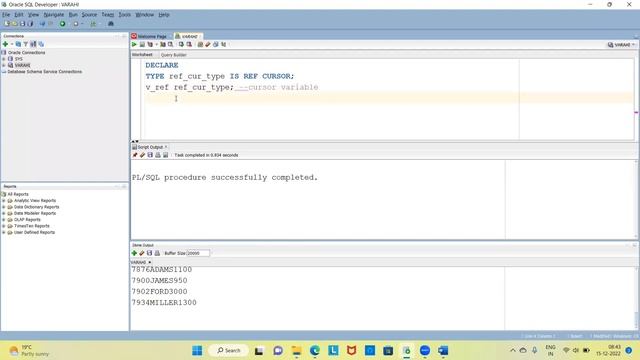Expand the VARAHI connection node

4,65
